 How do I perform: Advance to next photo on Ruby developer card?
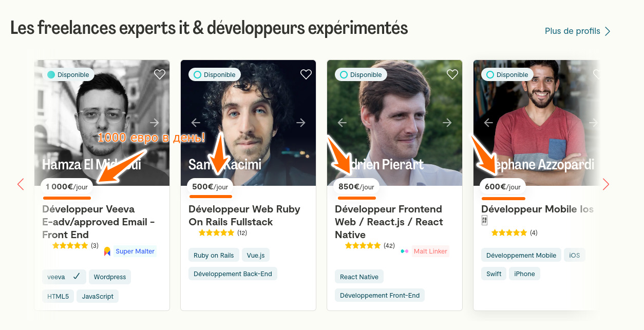(x=301, y=123)
